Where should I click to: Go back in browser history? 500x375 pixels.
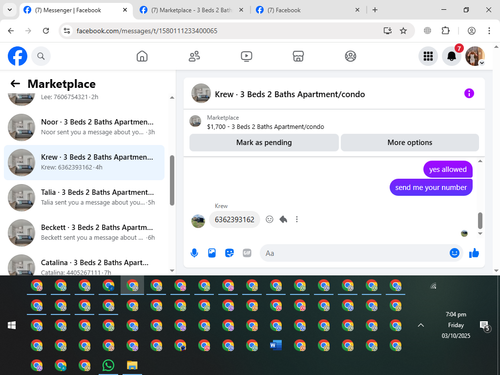[11, 31]
